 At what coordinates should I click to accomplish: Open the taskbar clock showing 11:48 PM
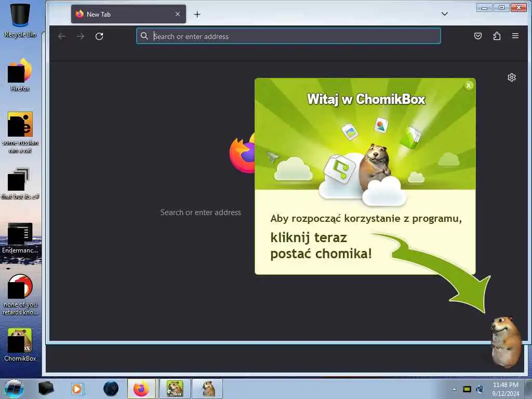click(506, 389)
